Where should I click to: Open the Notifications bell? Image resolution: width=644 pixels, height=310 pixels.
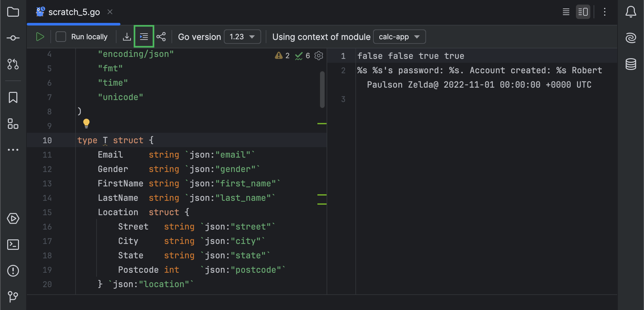631,12
